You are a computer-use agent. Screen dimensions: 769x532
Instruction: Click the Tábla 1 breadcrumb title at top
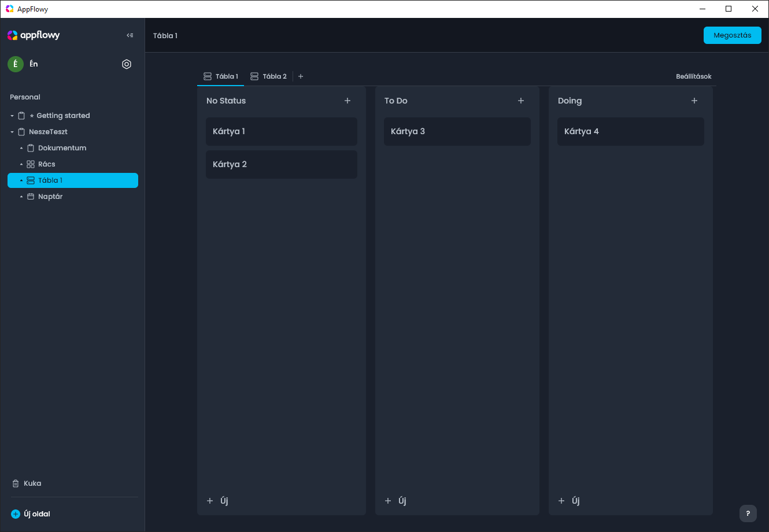click(x=165, y=35)
